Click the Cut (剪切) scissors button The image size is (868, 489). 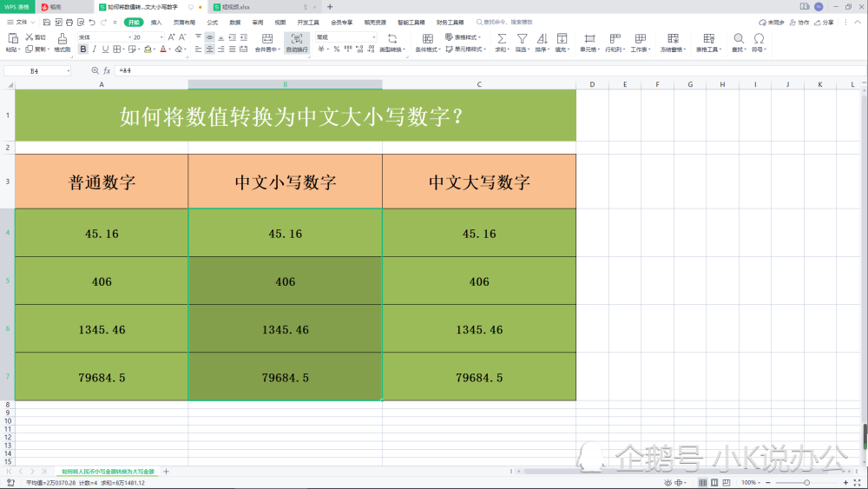coord(36,37)
